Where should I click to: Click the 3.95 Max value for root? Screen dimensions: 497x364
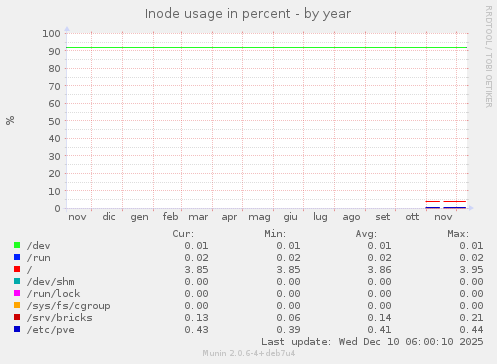(471, 270)
